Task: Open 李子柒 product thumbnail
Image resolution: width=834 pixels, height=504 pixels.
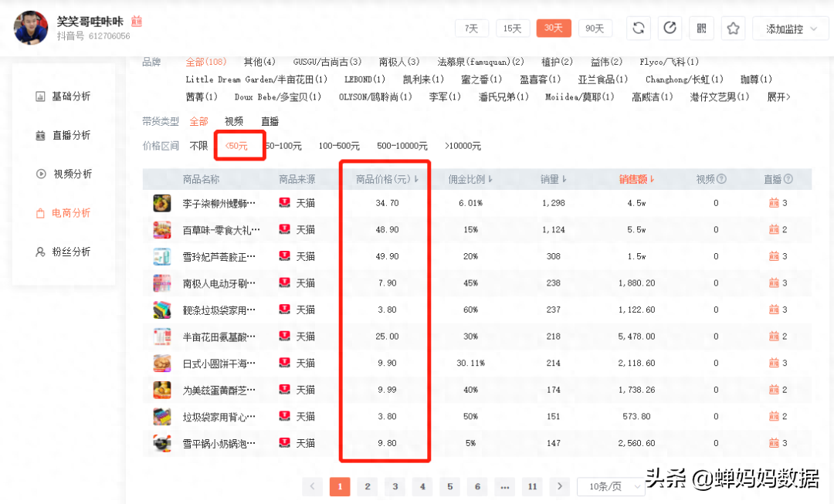Action: pos(162,203)
